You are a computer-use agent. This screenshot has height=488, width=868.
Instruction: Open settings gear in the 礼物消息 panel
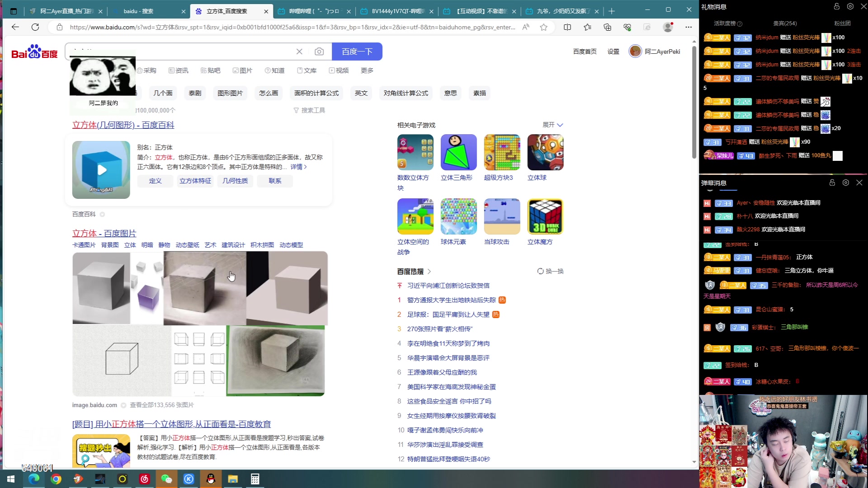(x=850, y=6)
